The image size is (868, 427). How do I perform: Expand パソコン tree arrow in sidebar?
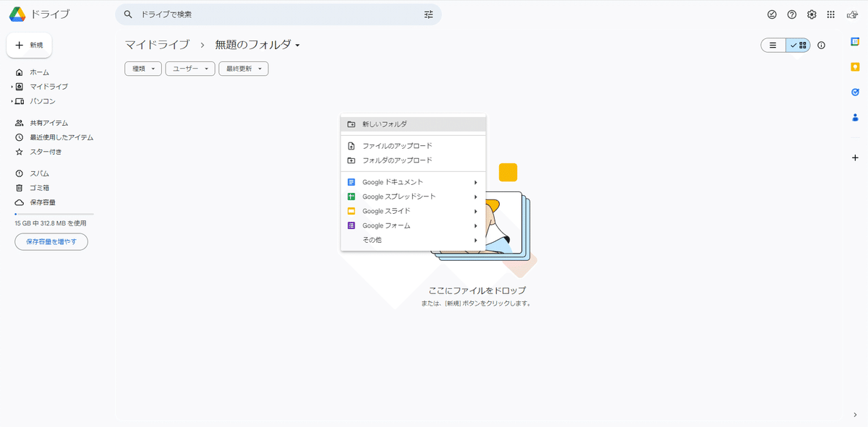pyautogui.click(x=12, y=101)
